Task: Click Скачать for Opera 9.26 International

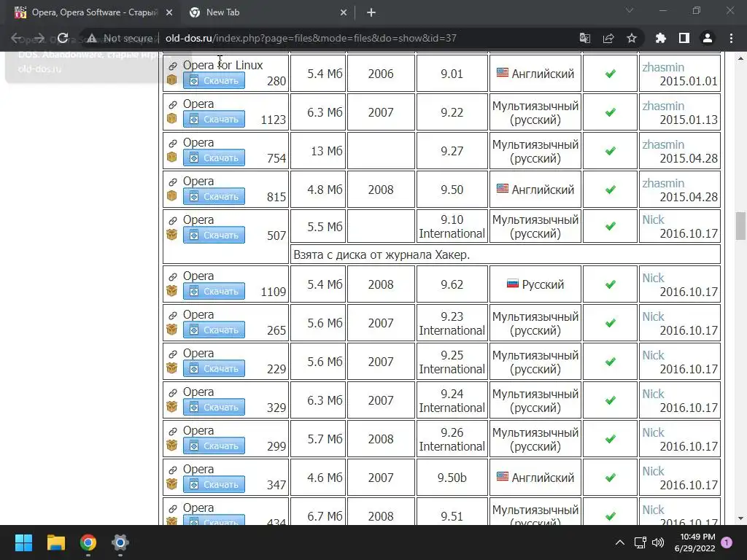Action: click(x=214, y=446)
